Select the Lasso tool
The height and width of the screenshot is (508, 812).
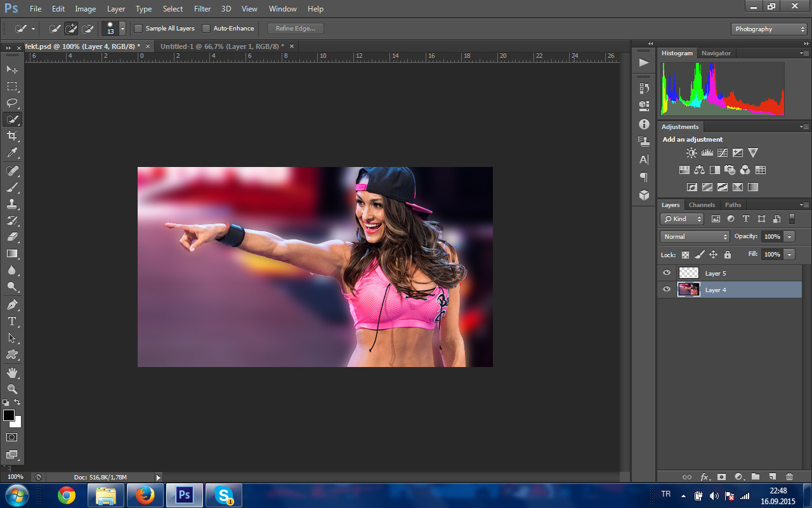[12, 102]
